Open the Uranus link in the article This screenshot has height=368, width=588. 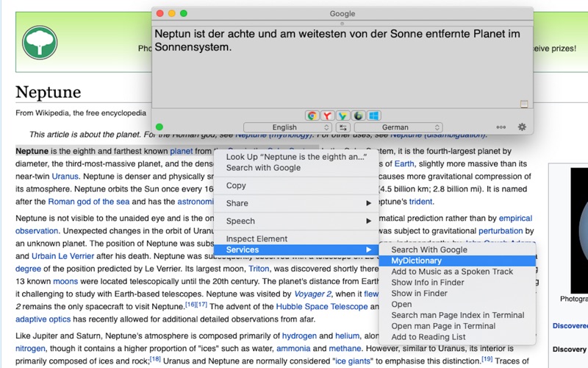[x=65, y=177]
